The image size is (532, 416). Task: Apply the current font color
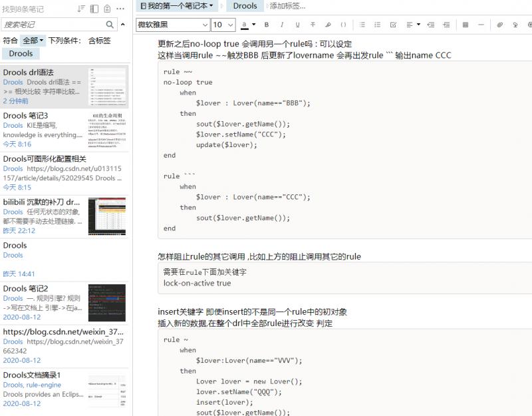(x=244, y=25)
